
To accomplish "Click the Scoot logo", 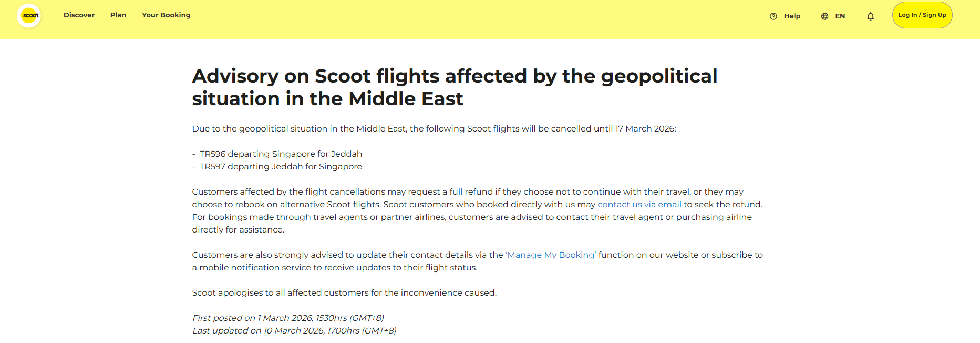I will [x=29, y=15].
